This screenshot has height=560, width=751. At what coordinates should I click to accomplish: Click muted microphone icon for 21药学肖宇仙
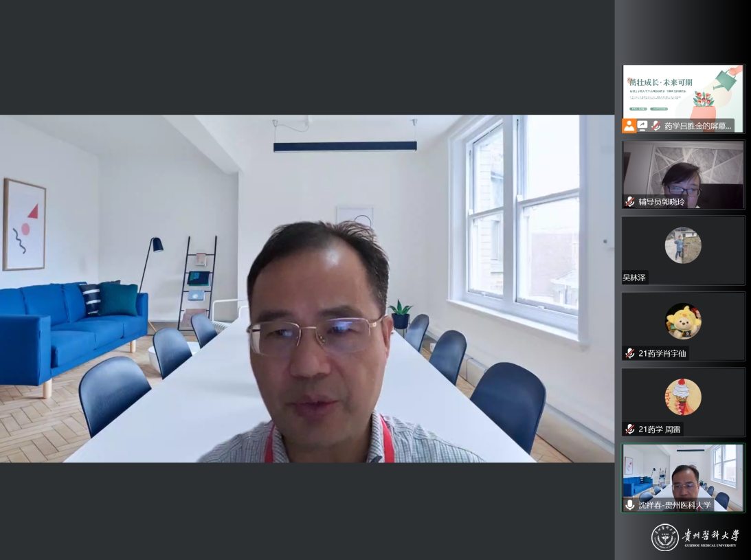[629, 353]
